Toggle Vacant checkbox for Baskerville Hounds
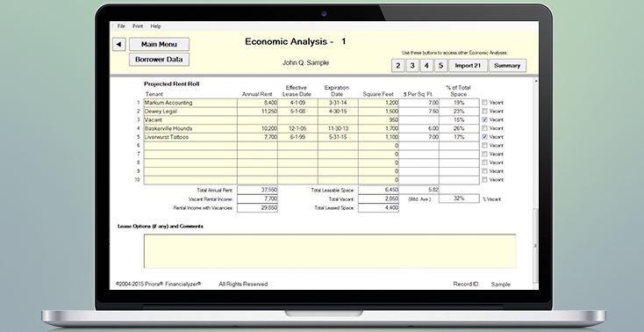 click(x=484, y=128)
